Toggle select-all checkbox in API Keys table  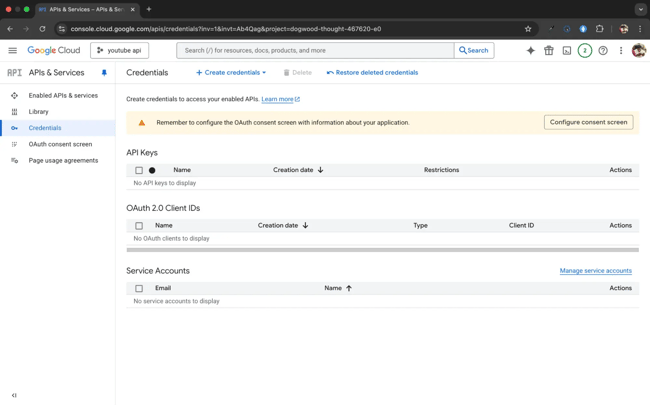[x=139, y=170]
